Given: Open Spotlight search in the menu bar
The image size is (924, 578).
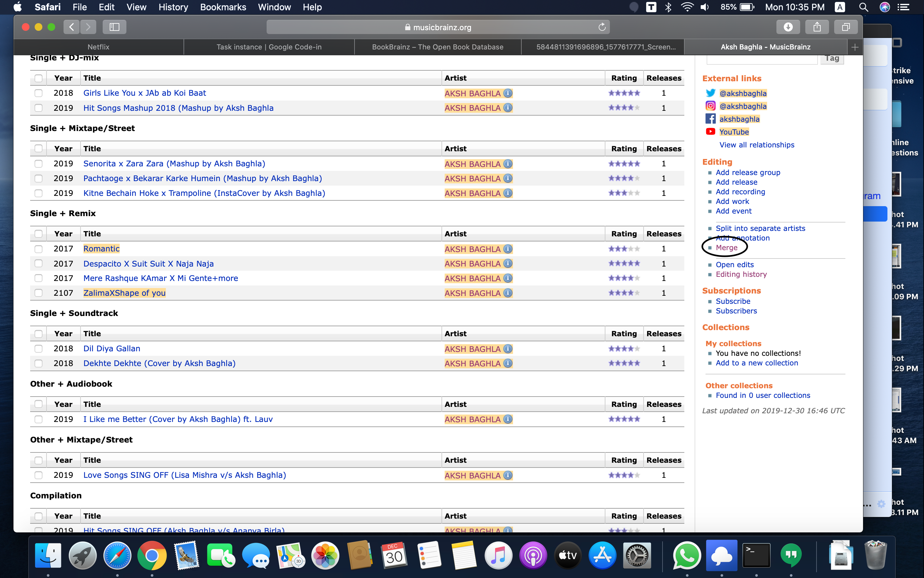Looking at the screenshot, I should pos(864,7).
